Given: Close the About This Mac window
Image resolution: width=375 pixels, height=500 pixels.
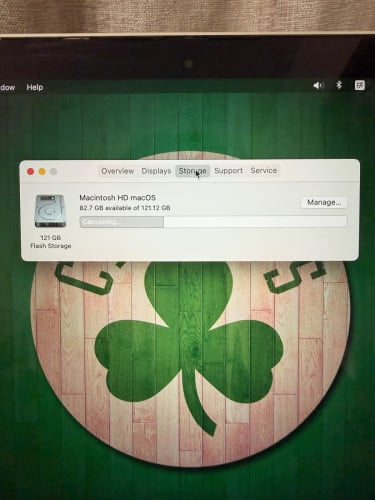Looking at the screenshot, I should click(31, 172).
